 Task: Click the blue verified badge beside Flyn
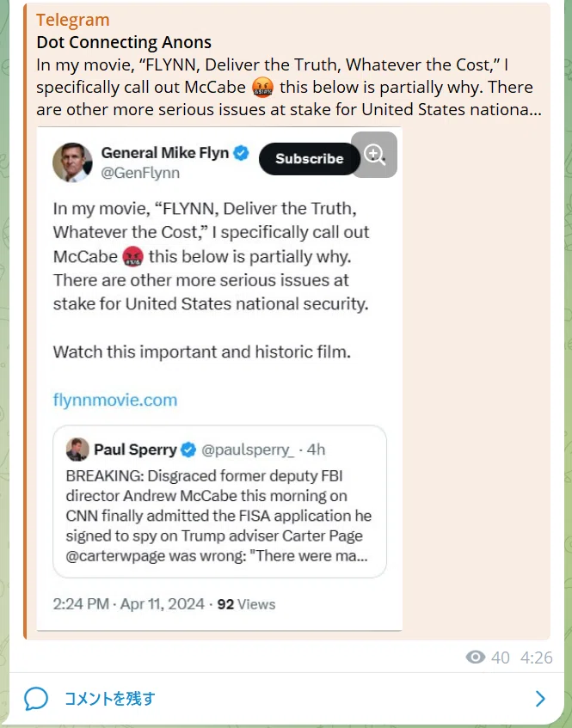(241, 152)
